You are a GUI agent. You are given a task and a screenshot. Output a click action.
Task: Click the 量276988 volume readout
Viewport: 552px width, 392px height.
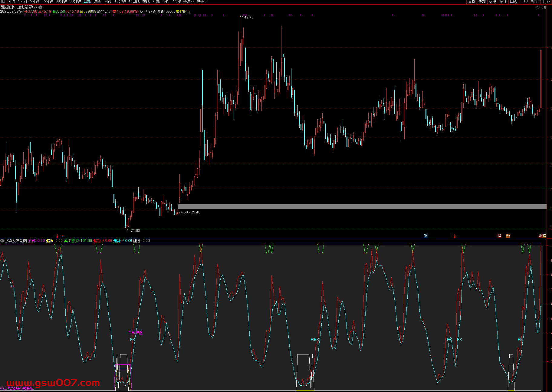coord(88,12)
